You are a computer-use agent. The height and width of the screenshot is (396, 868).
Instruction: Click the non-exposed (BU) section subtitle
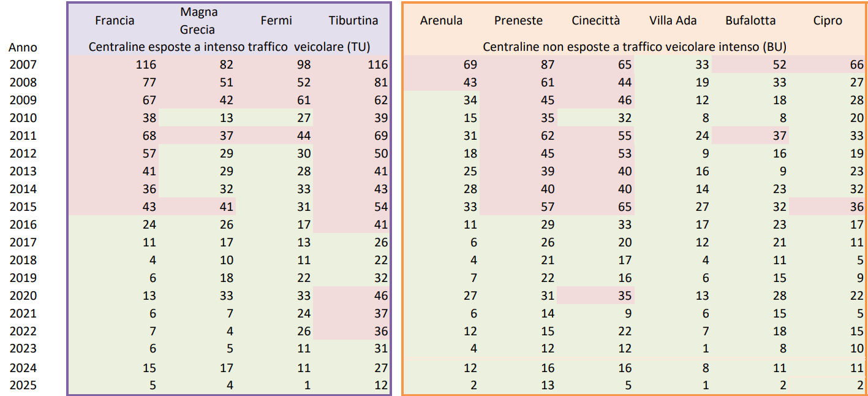[635, 47]
